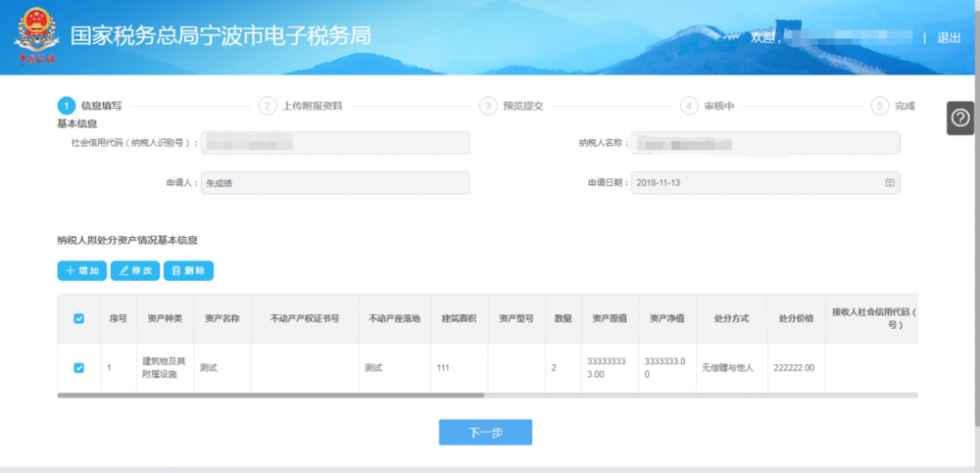Click the 国家税务总局宁波市电子税务局 title

[220, 36]
